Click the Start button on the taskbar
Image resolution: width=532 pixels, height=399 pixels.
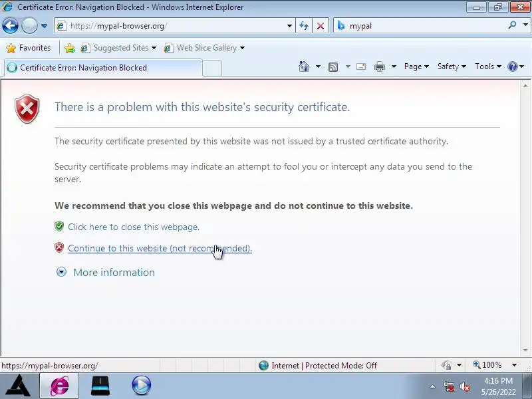click(19, 386)
